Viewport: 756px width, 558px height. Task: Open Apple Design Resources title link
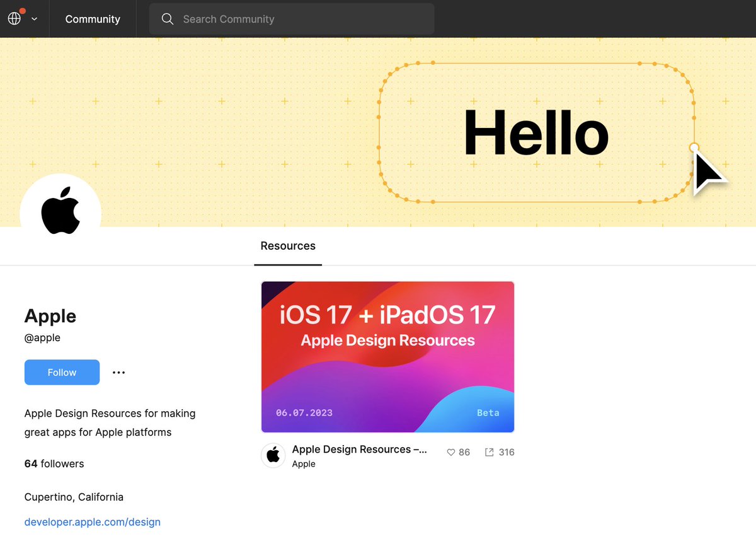click(x=360, y=450)
